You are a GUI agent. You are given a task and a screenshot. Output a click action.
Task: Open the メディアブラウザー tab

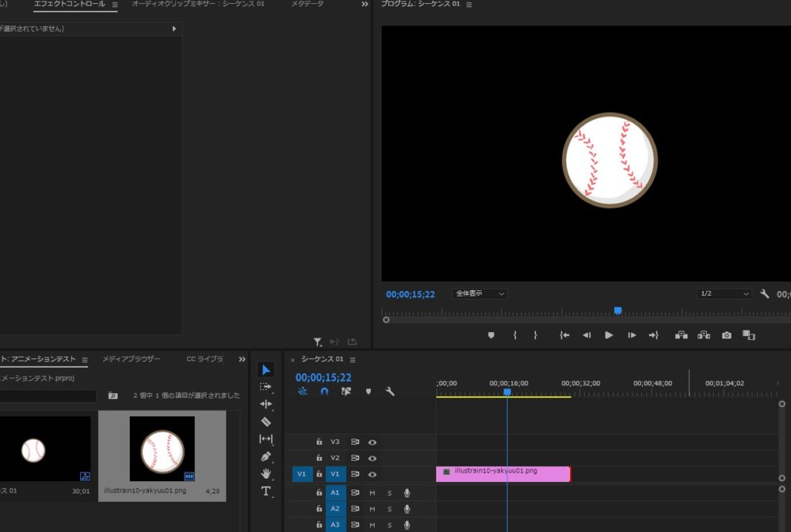point(131,360)
